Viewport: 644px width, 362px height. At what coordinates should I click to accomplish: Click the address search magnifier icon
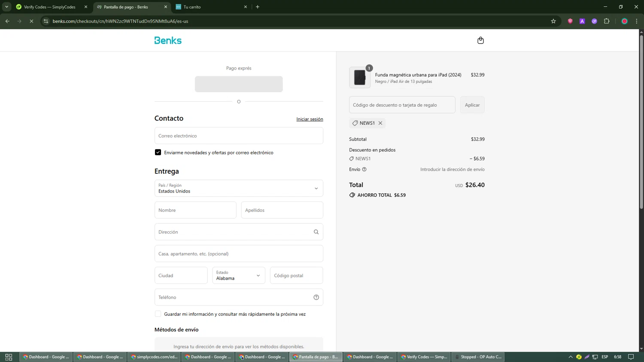coord(316,232)
